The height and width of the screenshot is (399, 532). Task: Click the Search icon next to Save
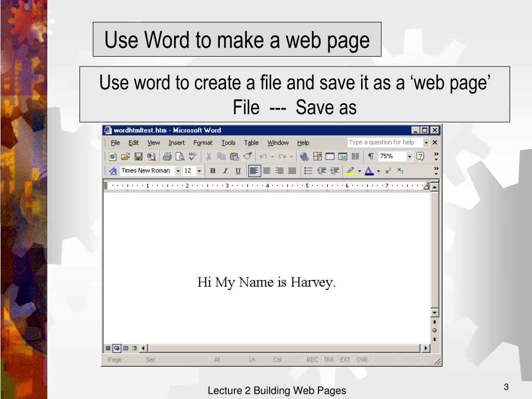click(151, 156)
